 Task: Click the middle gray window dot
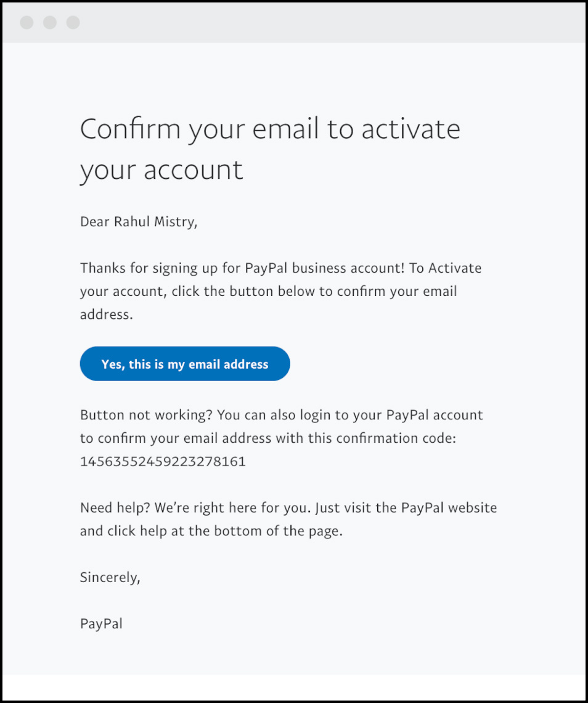click(50, 22)
